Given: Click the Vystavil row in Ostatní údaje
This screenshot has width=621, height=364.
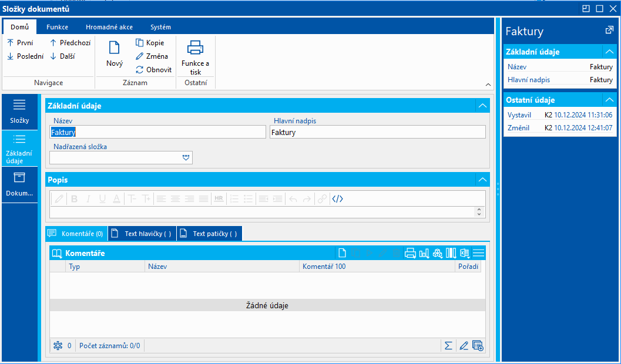Looking at the screenshot, I should tap(560, 115).
